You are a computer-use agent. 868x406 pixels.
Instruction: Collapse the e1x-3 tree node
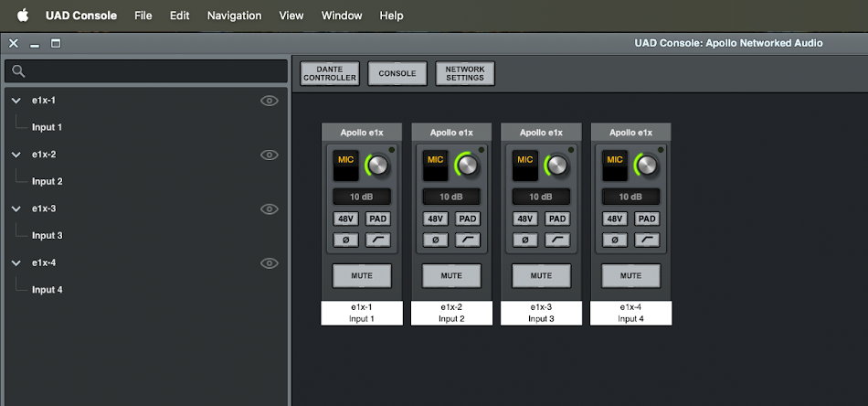(16, 209)
